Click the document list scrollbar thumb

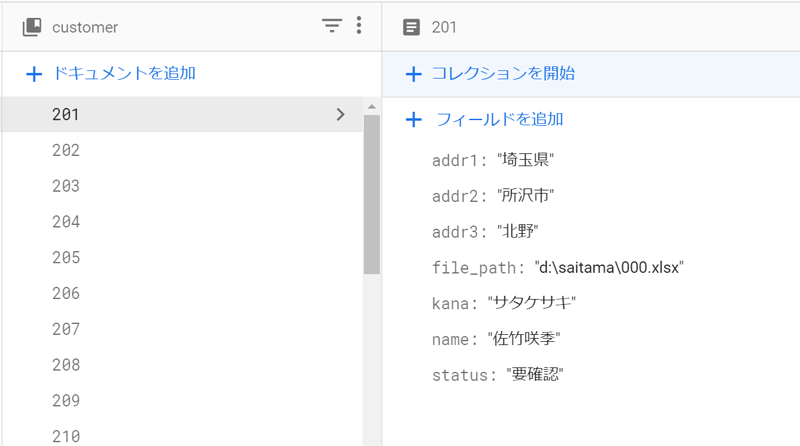tap(371, 194)
